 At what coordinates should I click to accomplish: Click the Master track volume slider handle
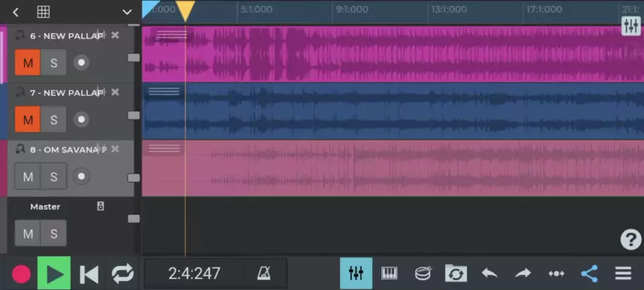pyautogui.click(x=134, y=219)
